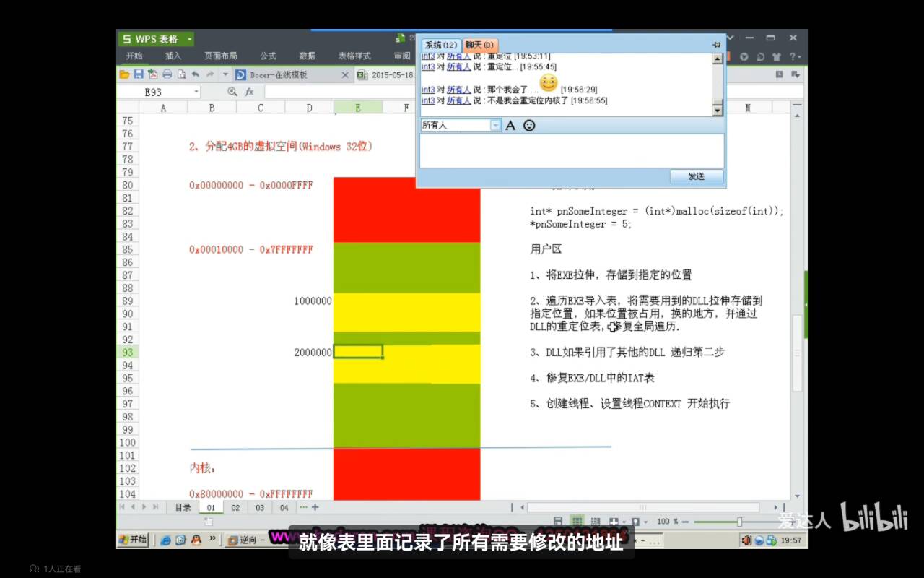
Task: Select column A header
Action: (x=163, y=108)
